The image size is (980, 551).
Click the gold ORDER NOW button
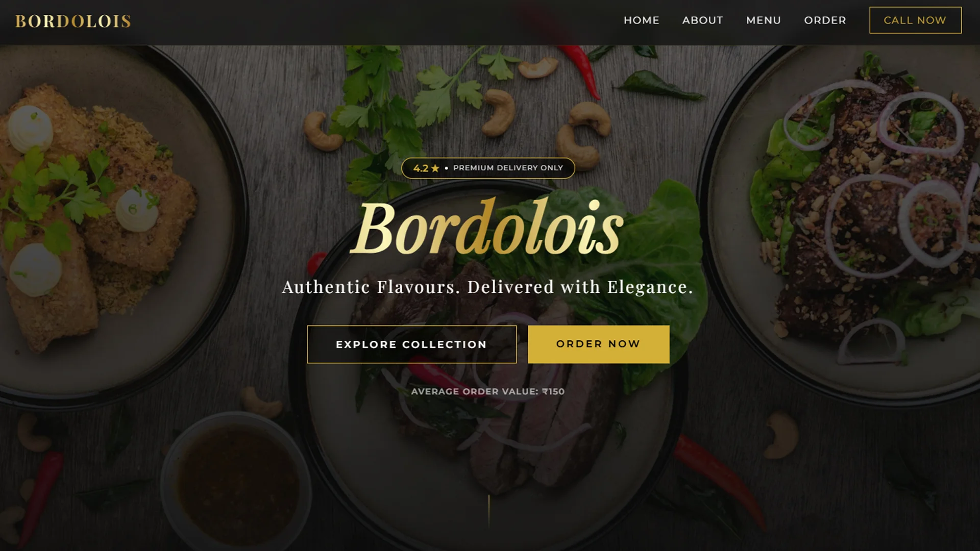click(x=598, y=344)
